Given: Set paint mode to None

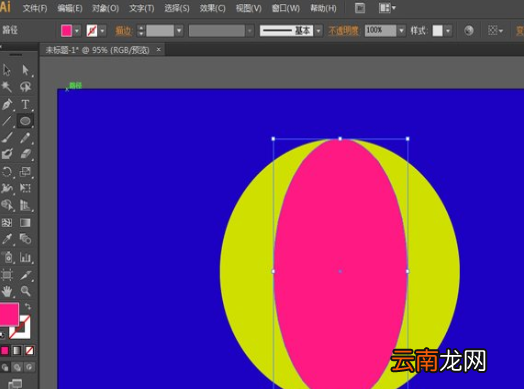Looking at the screenshot, I should [x=29, y=351].
